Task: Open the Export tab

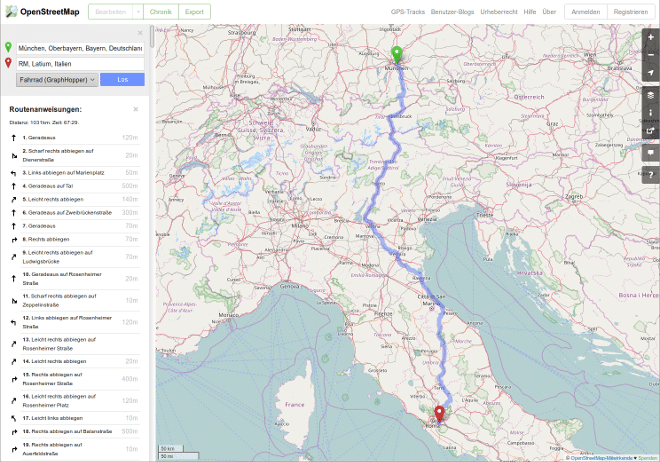Action: point(195,12)
